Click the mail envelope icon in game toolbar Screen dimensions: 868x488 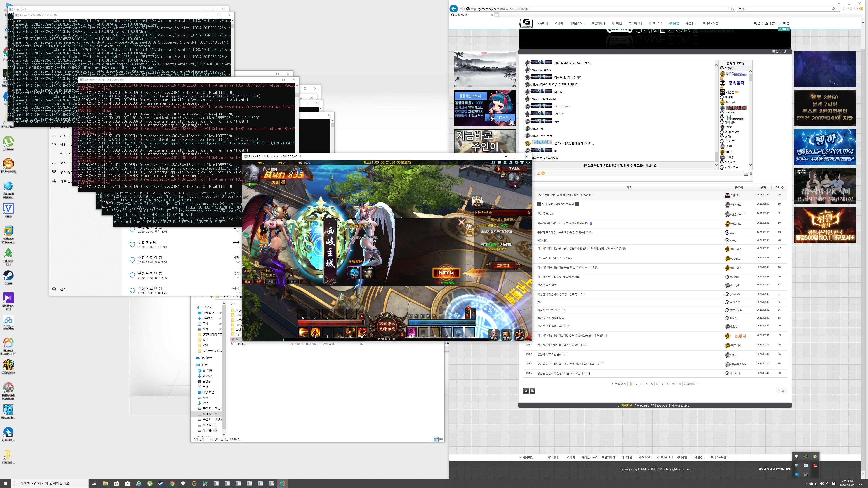[x=499, y=163]
